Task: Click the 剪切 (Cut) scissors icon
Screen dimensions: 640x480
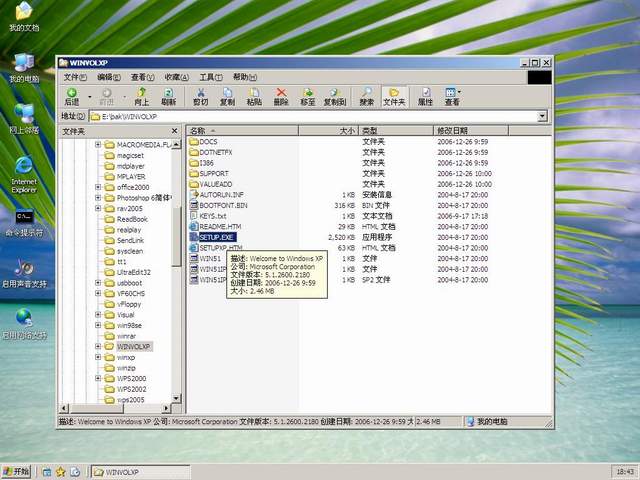Action: click(200, 94)
